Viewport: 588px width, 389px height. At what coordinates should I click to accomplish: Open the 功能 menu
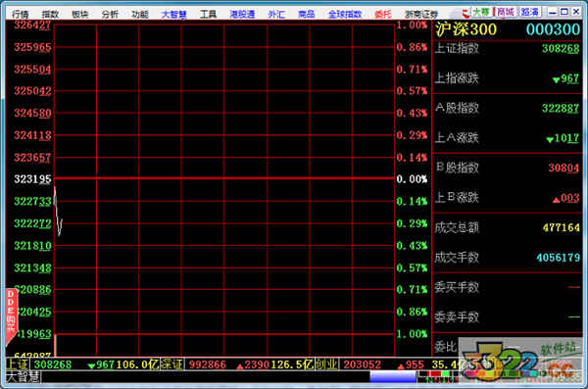(140, 15)
